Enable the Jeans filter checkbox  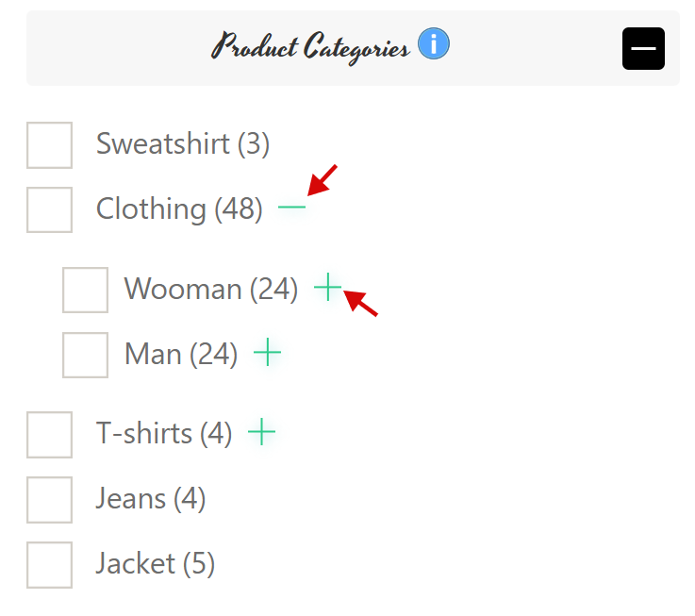pyautogui.click(x=50, y=500)
